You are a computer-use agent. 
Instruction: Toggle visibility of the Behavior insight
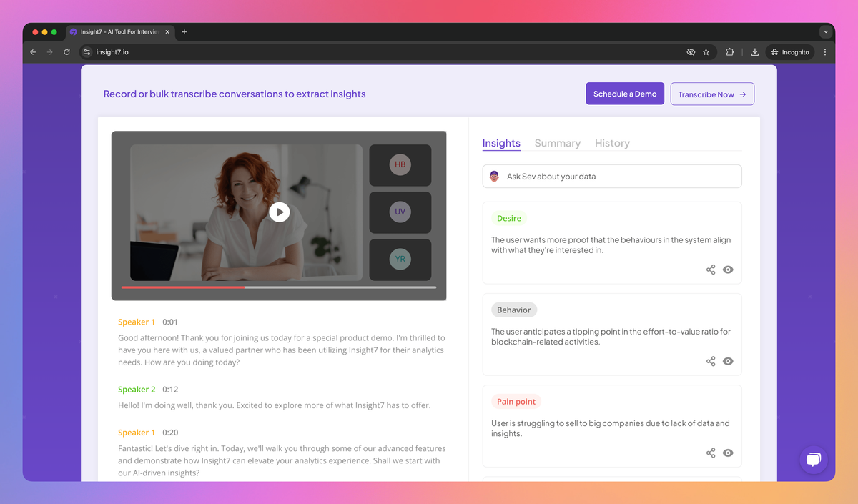click(728, 361)
